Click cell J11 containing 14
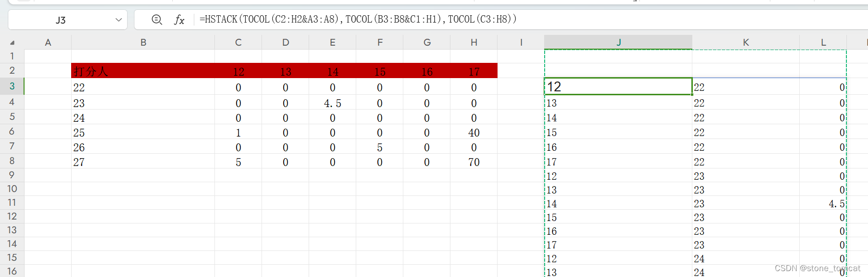 pyautogui.click(x=618, y=203)
